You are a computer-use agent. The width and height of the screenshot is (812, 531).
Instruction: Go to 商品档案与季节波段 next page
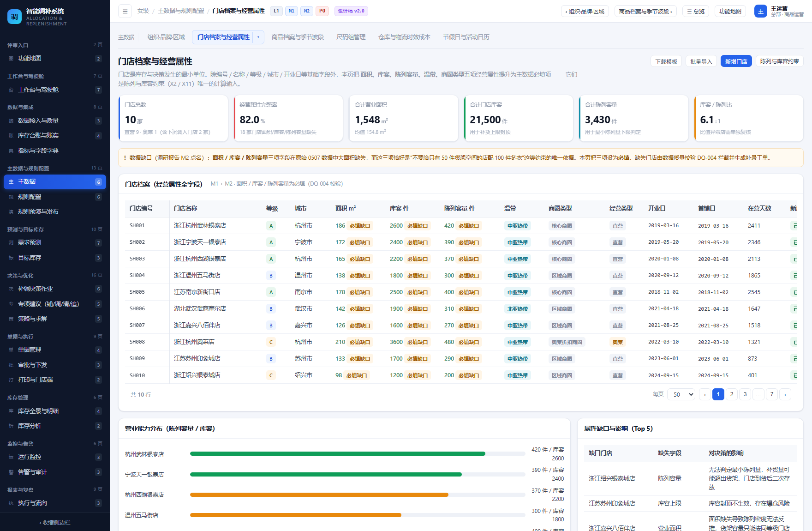(645, 11)
